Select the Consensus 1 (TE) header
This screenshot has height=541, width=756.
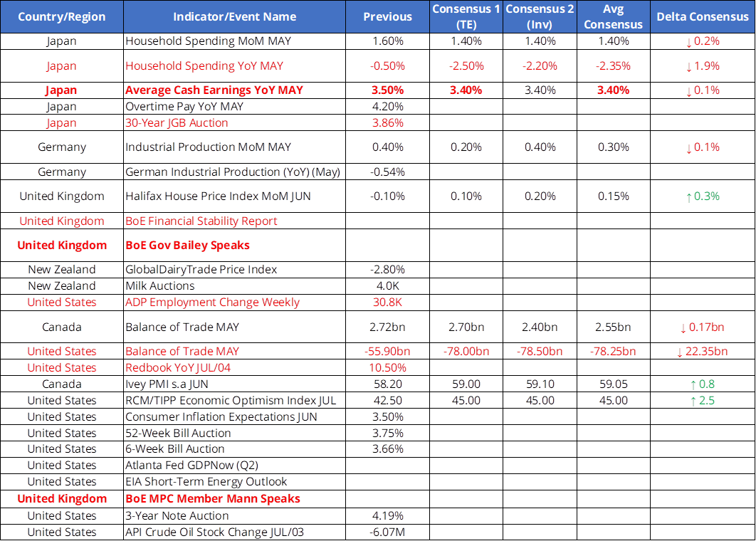click(x=466, y=16)
